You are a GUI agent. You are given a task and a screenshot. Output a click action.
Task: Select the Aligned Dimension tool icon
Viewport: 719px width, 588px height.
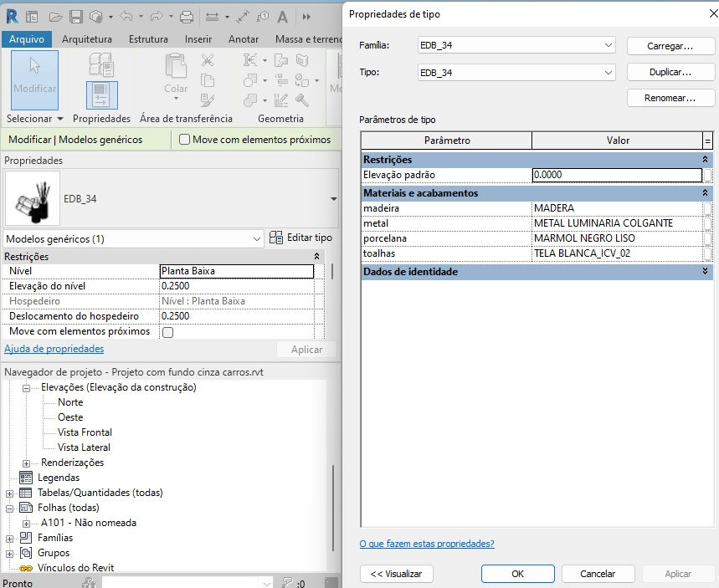click(x=243, y=17)
